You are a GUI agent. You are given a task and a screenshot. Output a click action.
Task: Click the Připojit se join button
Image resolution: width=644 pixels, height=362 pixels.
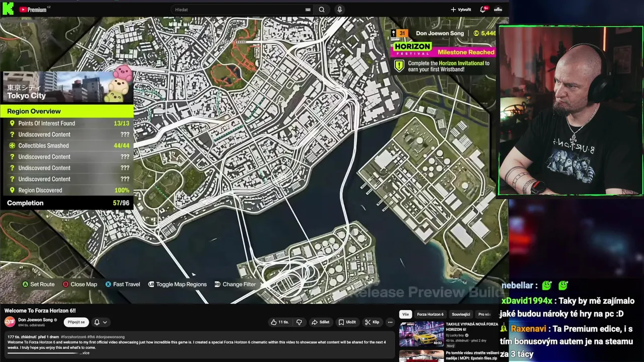point(76,322)
